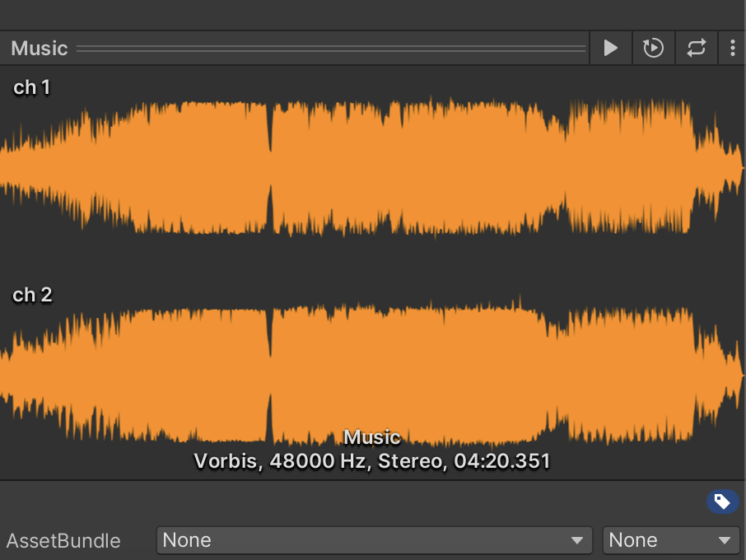Click the arrow of the small variant dropdown

pyautogui.click(x=725, y=541)
